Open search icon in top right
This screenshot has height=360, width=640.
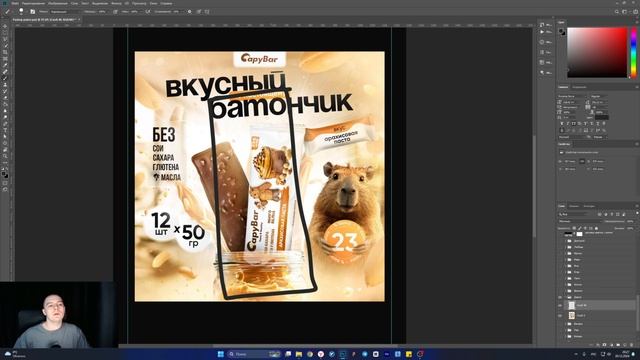tap(617, 12)
